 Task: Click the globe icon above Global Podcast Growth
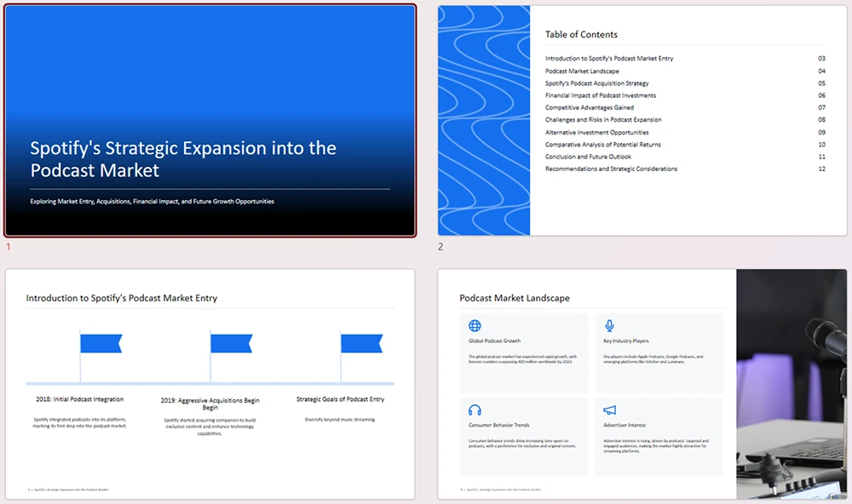coord(475,325)
